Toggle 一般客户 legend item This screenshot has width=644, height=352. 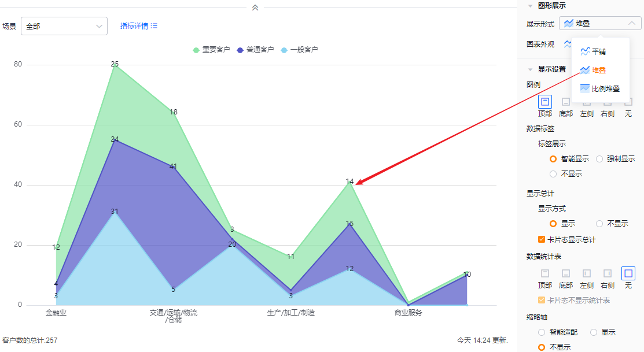coord(299,50)
